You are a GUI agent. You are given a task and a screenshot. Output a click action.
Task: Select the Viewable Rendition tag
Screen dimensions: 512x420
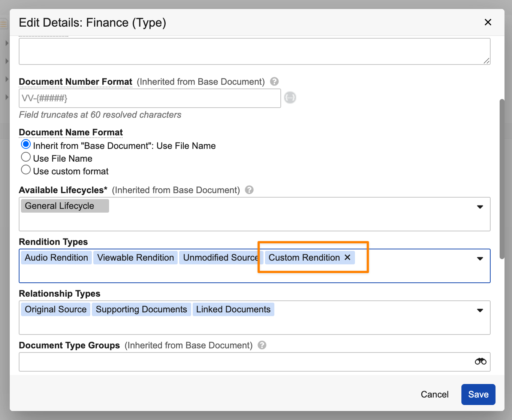tap(135, 258)
